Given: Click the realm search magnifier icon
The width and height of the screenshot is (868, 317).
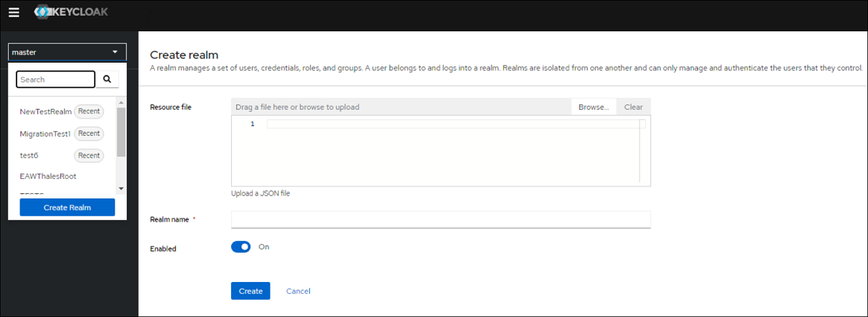Looking at the screenshot, I should click(x=107, y=79).
